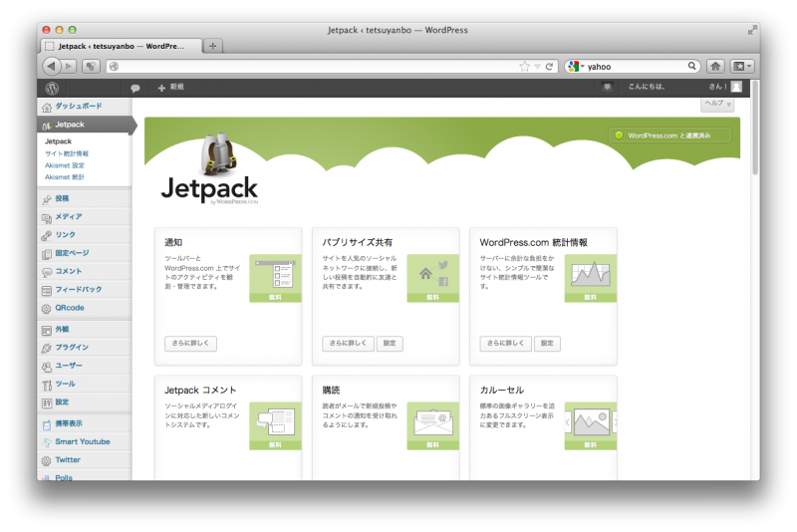Click the リンク chain icon

(47, 236)
